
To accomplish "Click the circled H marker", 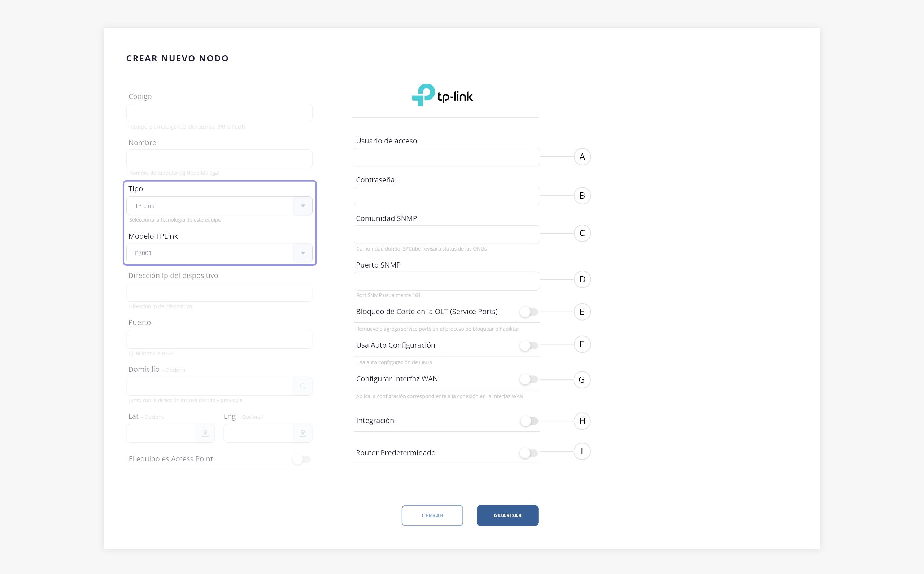I will (582, 421).
